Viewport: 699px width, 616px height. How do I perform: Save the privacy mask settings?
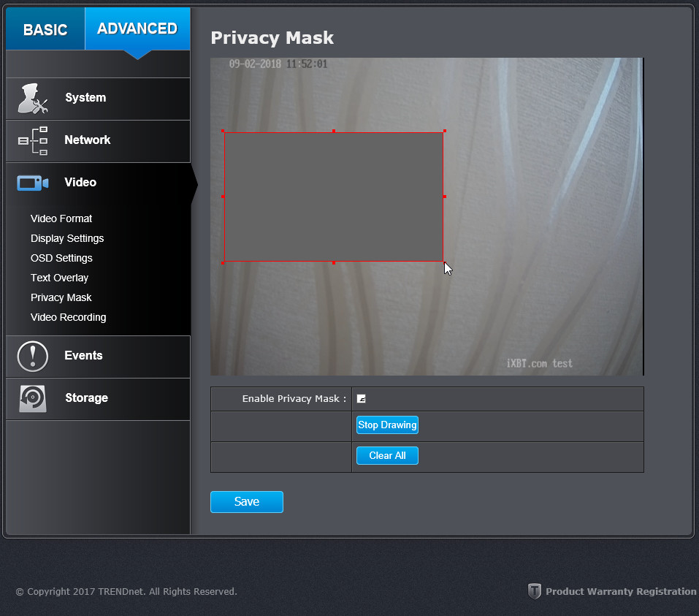(247, 502)
